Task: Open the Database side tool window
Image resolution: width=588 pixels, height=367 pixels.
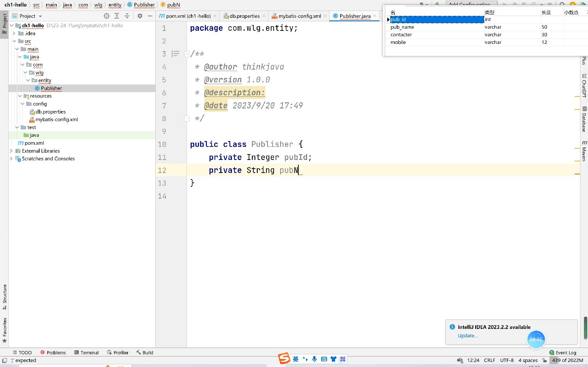Action: click(x=584, y=119)
